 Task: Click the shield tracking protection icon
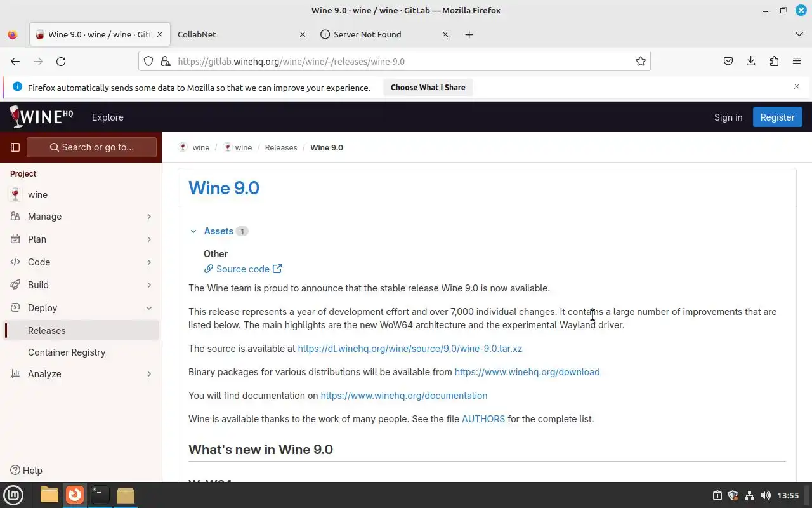148,61
